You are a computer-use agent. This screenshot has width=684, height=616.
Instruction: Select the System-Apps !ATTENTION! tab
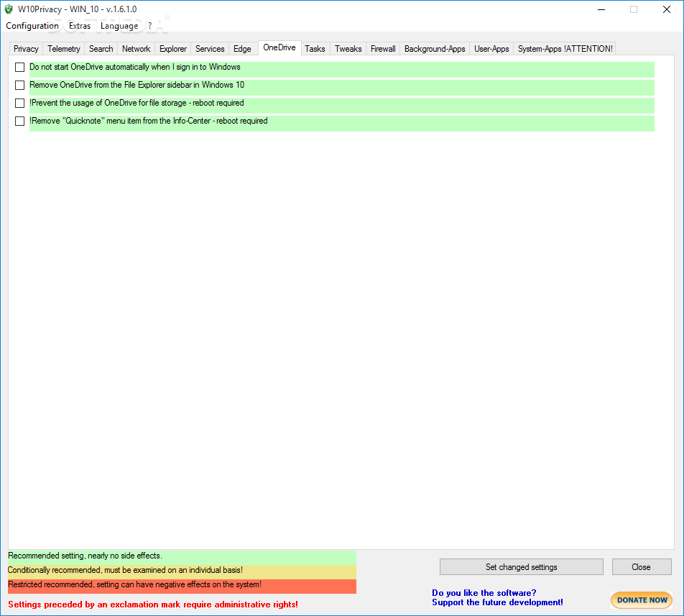pos(565,49)
